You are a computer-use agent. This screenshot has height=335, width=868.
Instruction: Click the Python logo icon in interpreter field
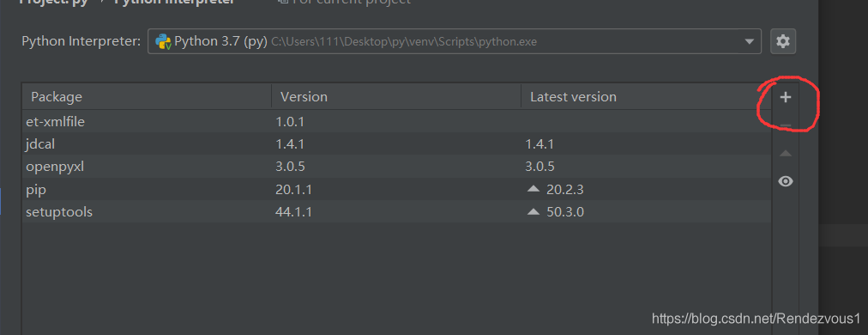pyautogui.click(x=163, y=41)
